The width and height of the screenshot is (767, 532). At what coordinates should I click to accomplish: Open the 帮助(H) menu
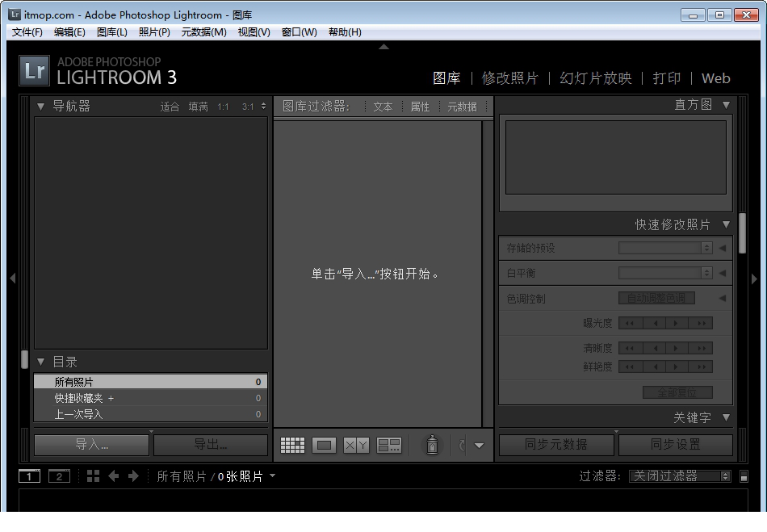point(345,32)
